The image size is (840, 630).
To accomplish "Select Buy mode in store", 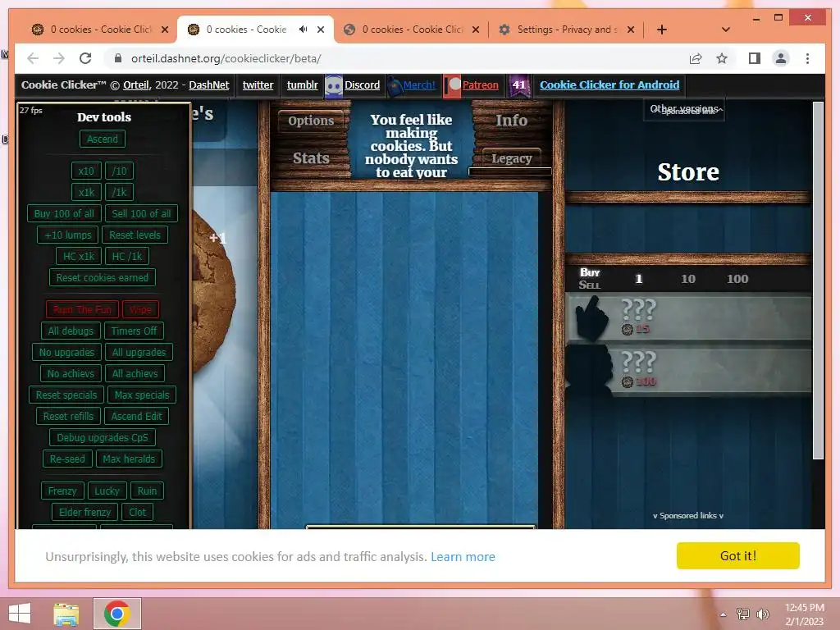I will (589, 272).
